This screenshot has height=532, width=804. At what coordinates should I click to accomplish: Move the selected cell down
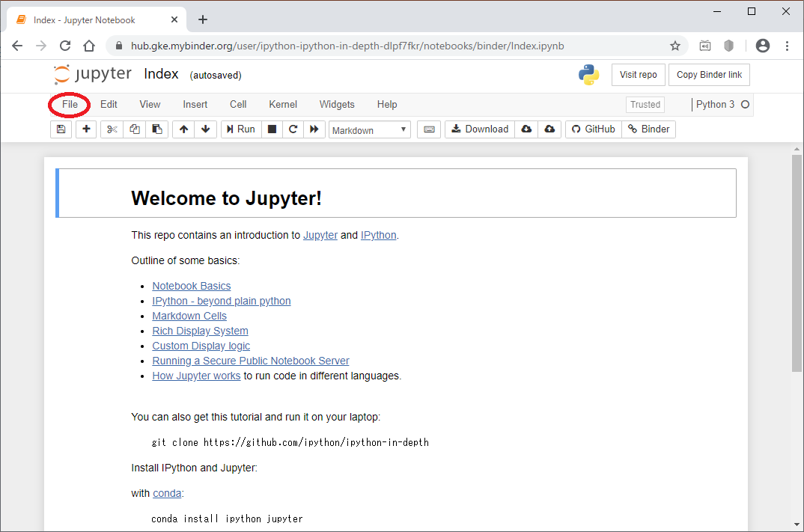tap(206, 129)
